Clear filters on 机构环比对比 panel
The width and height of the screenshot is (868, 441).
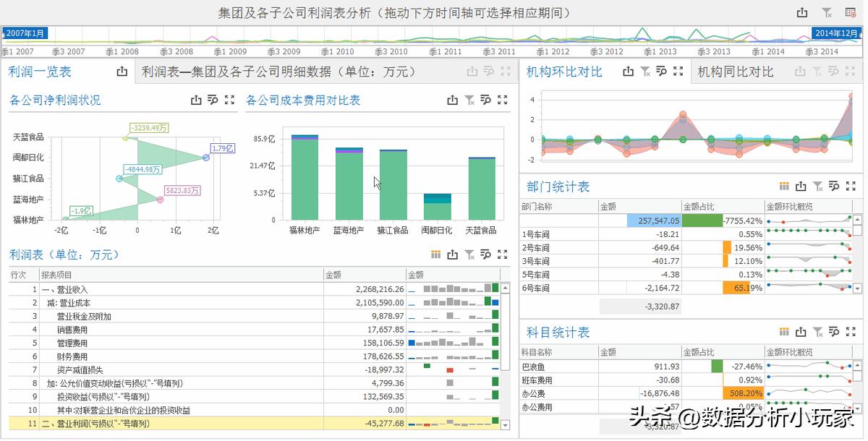(644, 71)
